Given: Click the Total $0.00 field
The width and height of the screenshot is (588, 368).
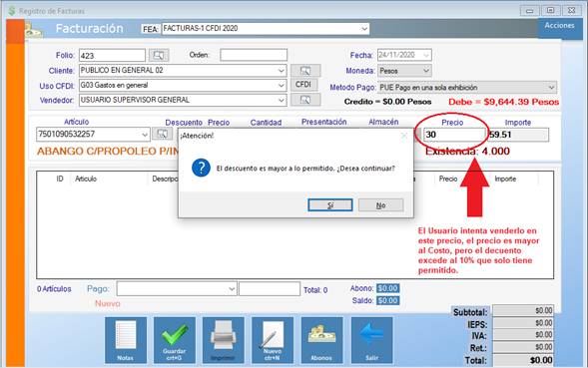Looking at the screenshot, I should pyautogui.click(x=523, y=360).
